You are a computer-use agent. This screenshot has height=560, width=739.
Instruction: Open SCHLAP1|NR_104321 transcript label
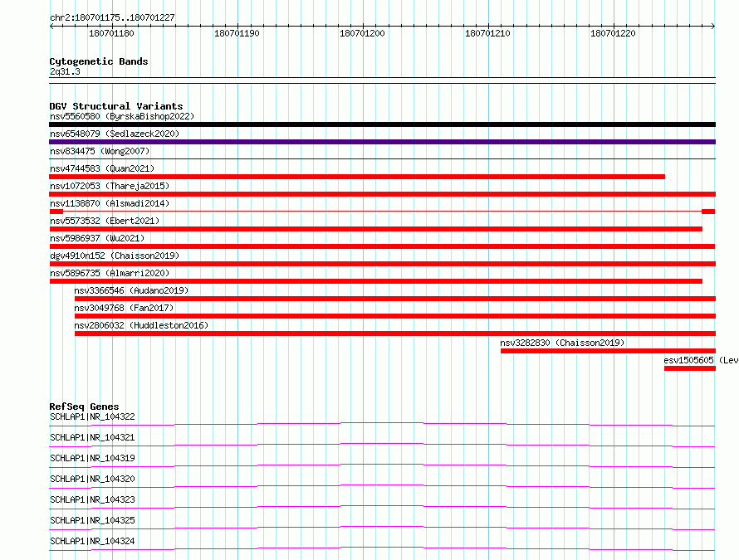pos(92,437)
